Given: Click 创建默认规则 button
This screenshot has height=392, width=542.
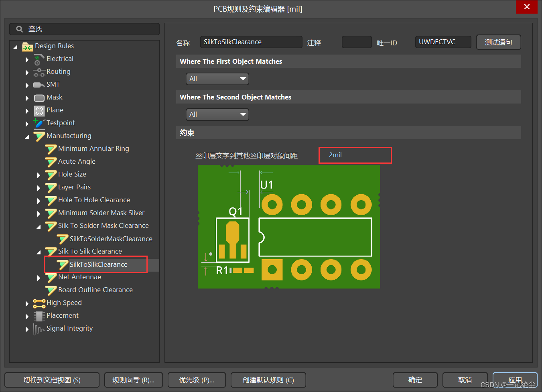Looking at the screenshot, I should tap(268, 380).
